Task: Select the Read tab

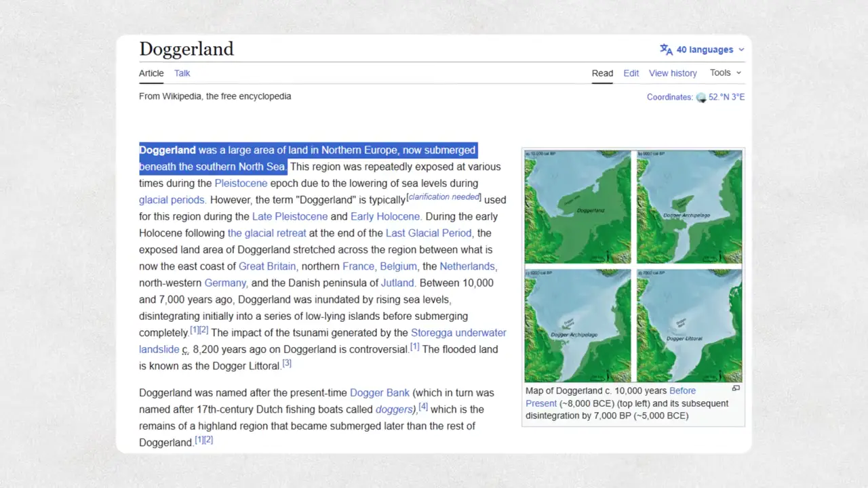Action: tap(602, 73)
